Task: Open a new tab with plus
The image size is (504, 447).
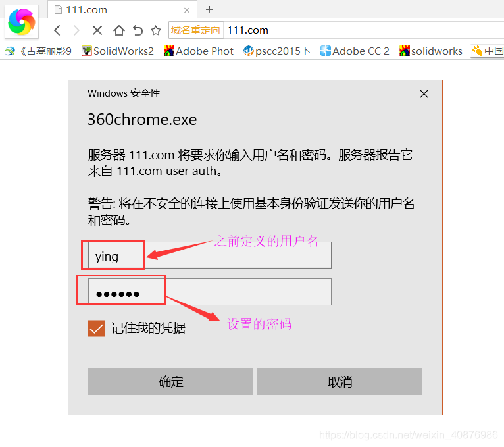Action: (x=209, y=9)
